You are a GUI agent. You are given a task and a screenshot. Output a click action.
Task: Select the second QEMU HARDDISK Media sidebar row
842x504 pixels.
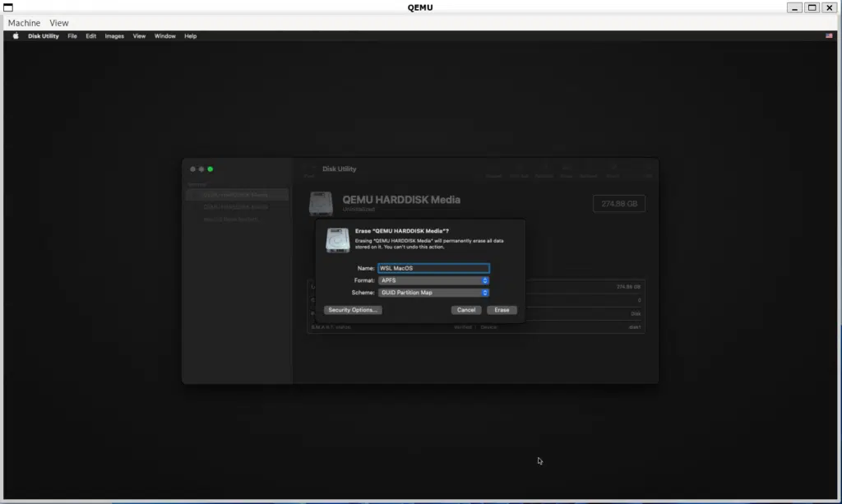[237, 207]
